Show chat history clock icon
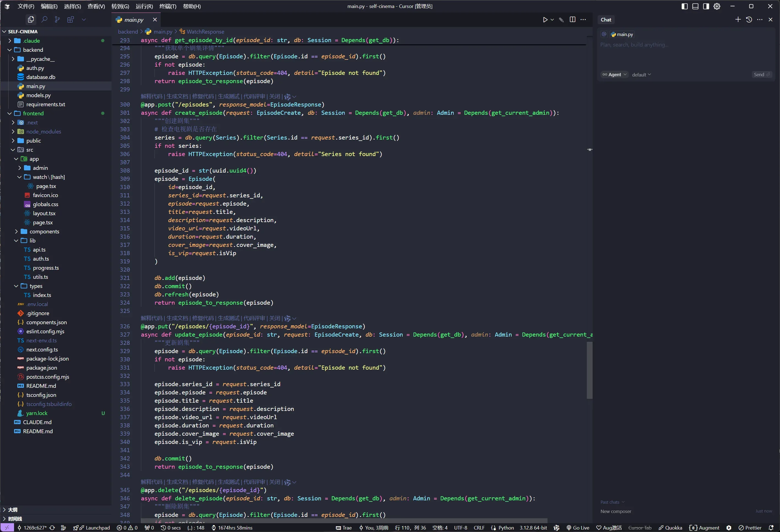The width and height of the screenshot is (780, 532). (x=749, y=20)
